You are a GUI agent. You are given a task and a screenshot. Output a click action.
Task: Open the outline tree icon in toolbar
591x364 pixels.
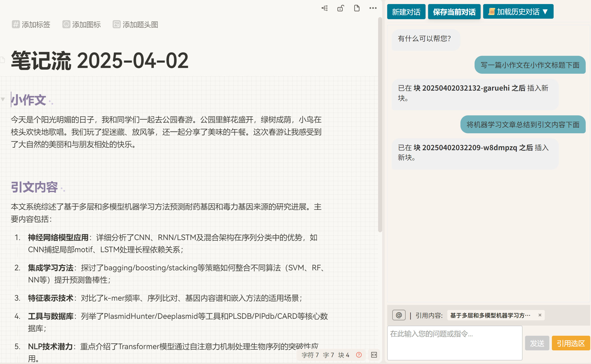325,8
